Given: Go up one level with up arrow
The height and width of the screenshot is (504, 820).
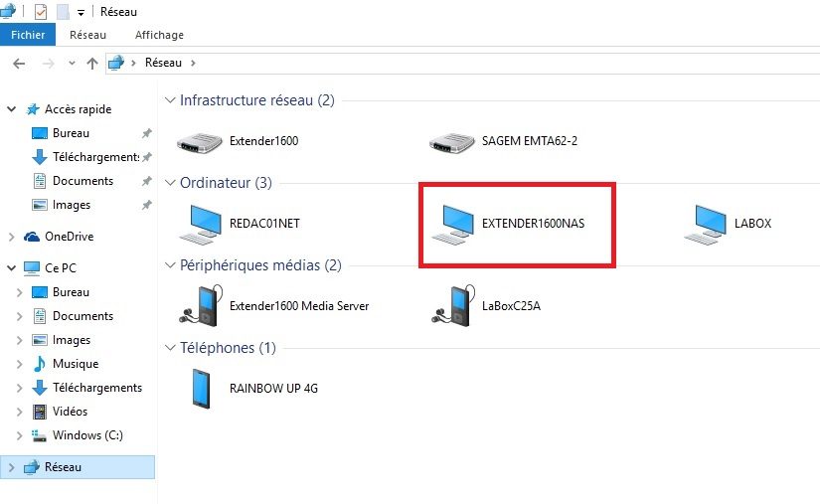Looking at the screenshot, I should pyautogui.click(x=92, y=64).
